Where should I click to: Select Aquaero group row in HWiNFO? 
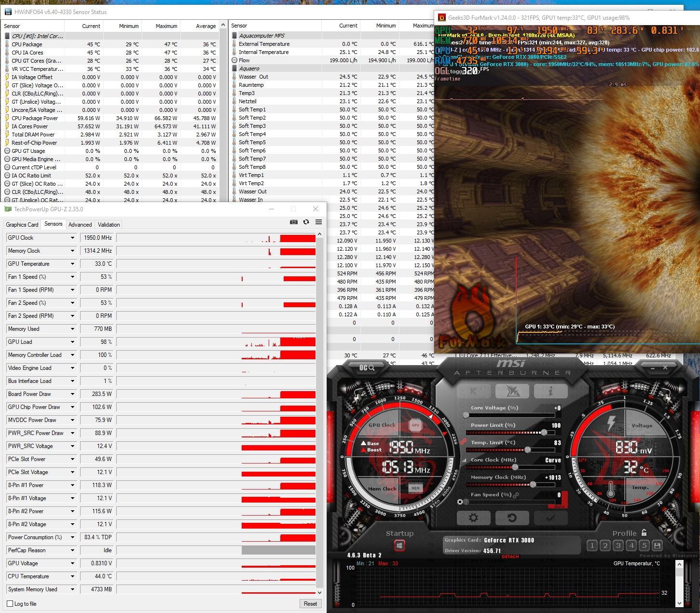pyautogui.click(x=331, y=68)
